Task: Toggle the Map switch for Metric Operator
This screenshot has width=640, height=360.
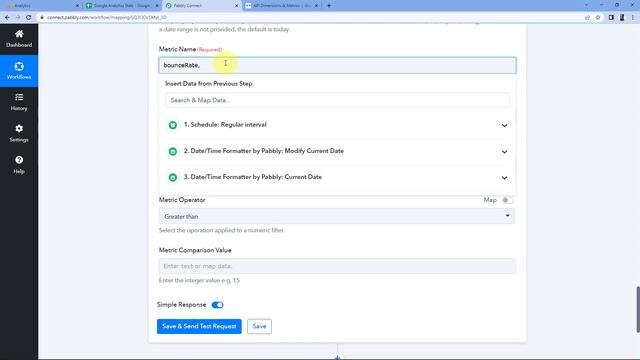Action: pos(507,200)
